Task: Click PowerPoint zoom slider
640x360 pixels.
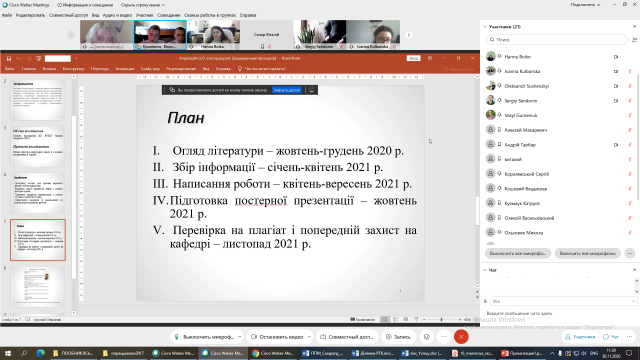Action: coord(441,320)
